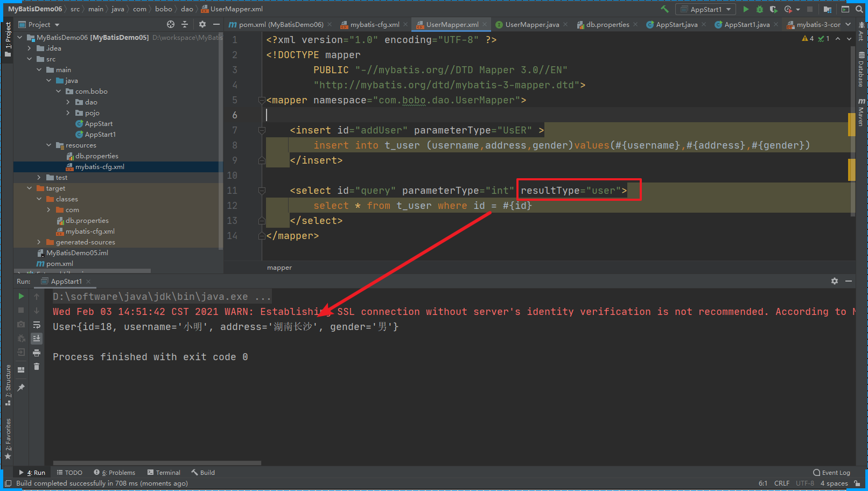Run with Coverage shield icon
This screenshot has height=491, width=868.
(x=774, y=9)
